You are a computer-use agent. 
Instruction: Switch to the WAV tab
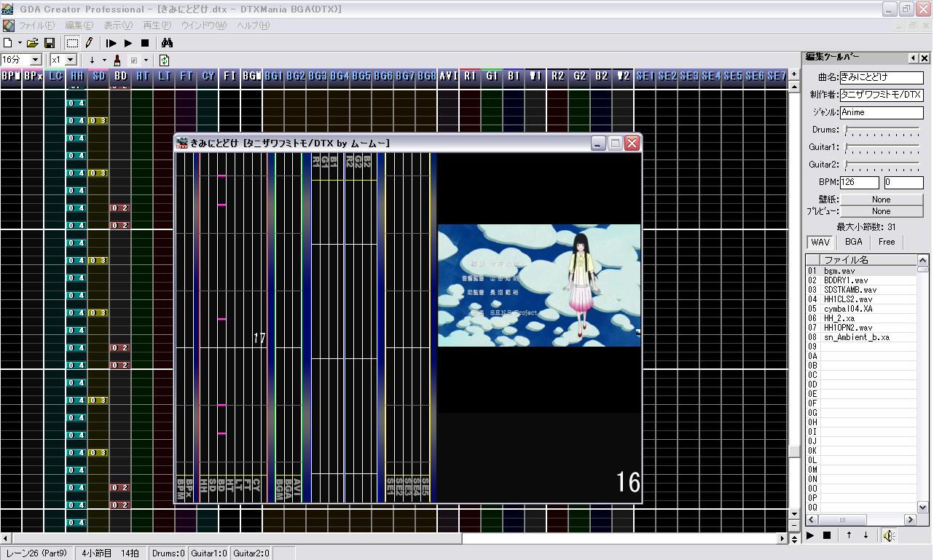point(820,242)
